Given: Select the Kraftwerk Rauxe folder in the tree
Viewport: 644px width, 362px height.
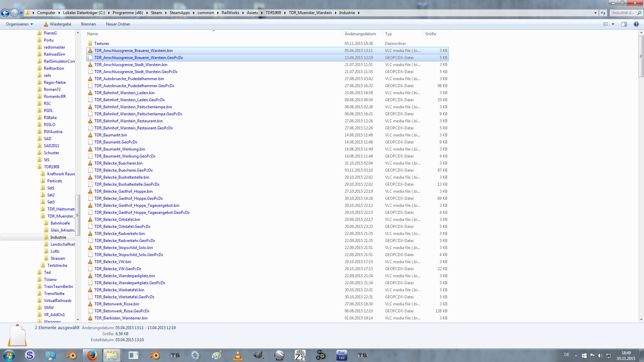Looking at the screenshot, I should (x=61, y=174).
